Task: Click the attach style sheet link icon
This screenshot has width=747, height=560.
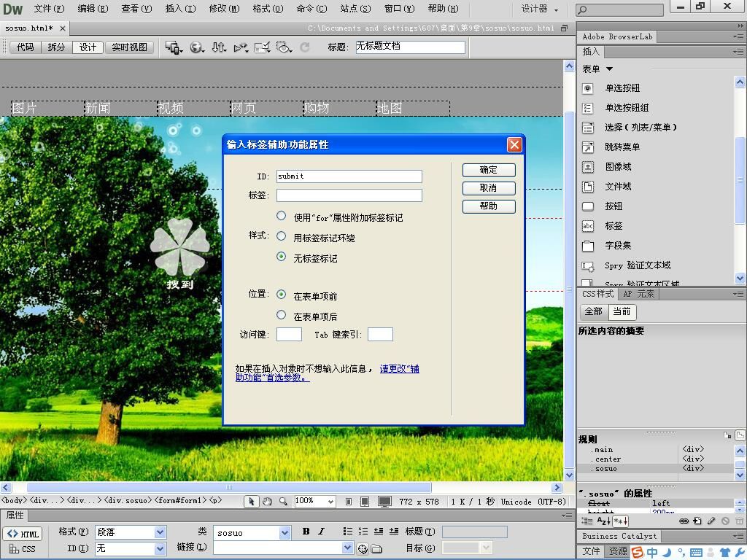Action: 684,521
